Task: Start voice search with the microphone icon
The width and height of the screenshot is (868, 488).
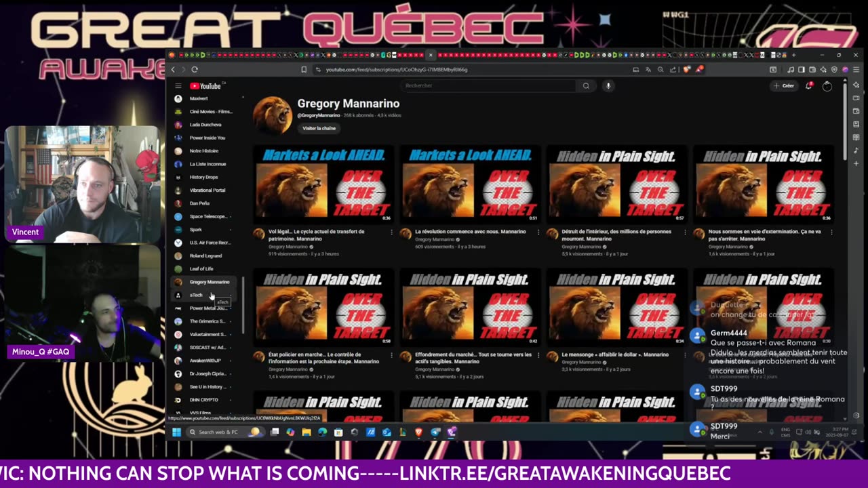Action: [608, 86]
